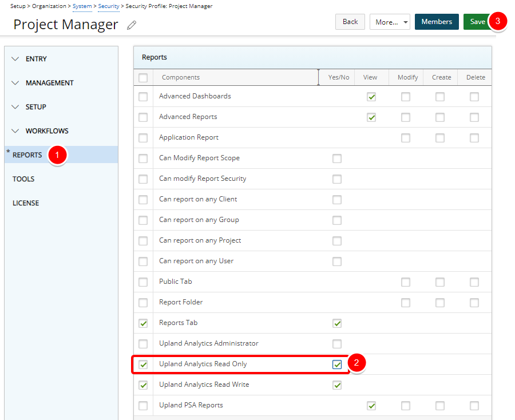Enable Upland Analytics Administrator Yes/No checkbox
This screenshot has width=515, height=420.
pyautogui.click(x=337, y=344)
